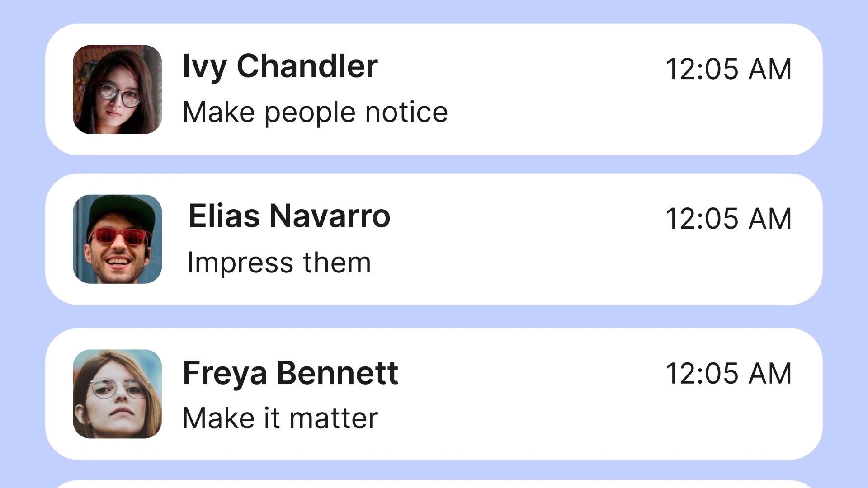Click the background gap below Freya Bennett's card
868x488 pixels.
click(434, 470)
